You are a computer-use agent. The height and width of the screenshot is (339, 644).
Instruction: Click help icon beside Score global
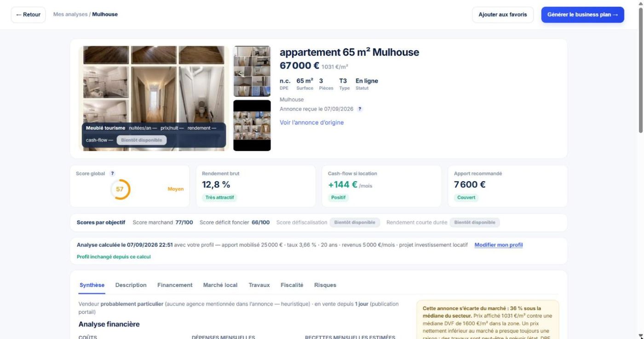pos(112,174)
